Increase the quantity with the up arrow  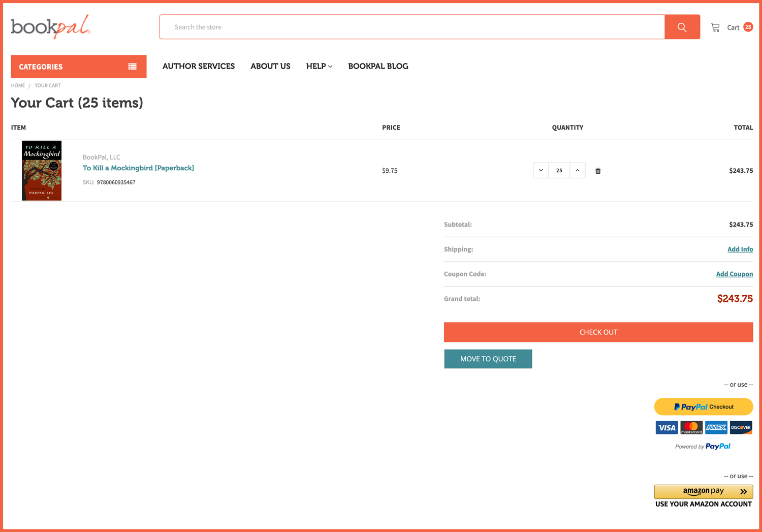[578, 170]
